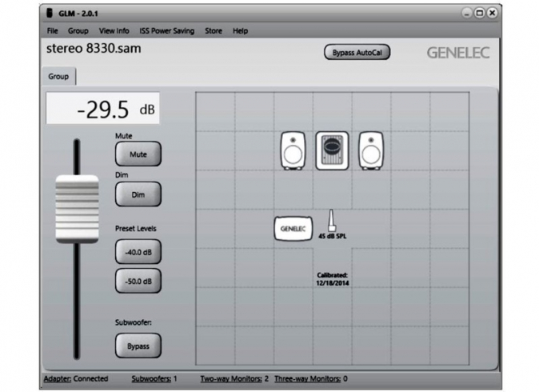Click the right monitor speaker icon
539x392 pixels.
click(370, 150)
